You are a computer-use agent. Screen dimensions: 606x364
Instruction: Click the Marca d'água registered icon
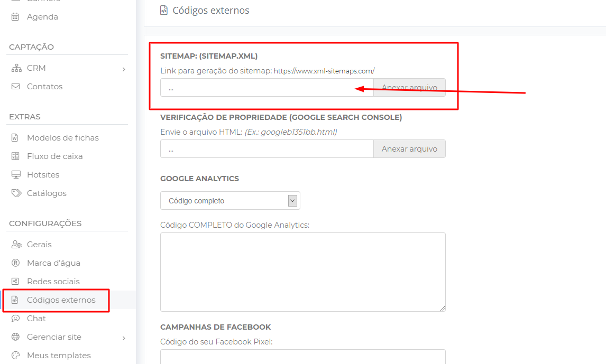[15, 263]
